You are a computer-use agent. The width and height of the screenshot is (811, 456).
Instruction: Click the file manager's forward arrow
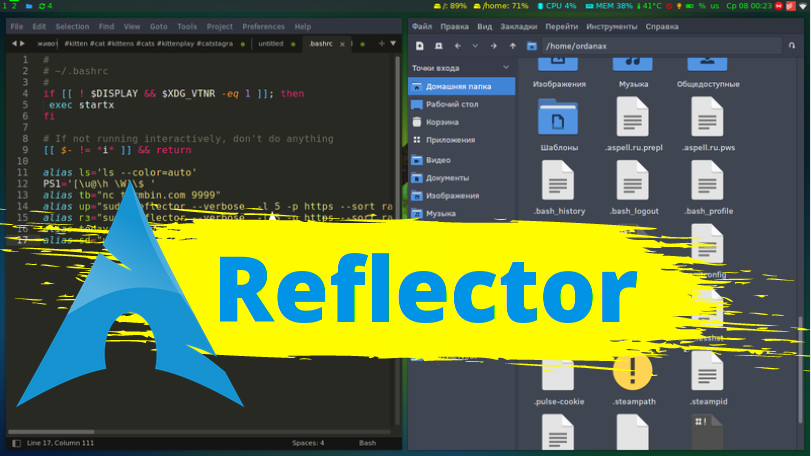[493, 46]
